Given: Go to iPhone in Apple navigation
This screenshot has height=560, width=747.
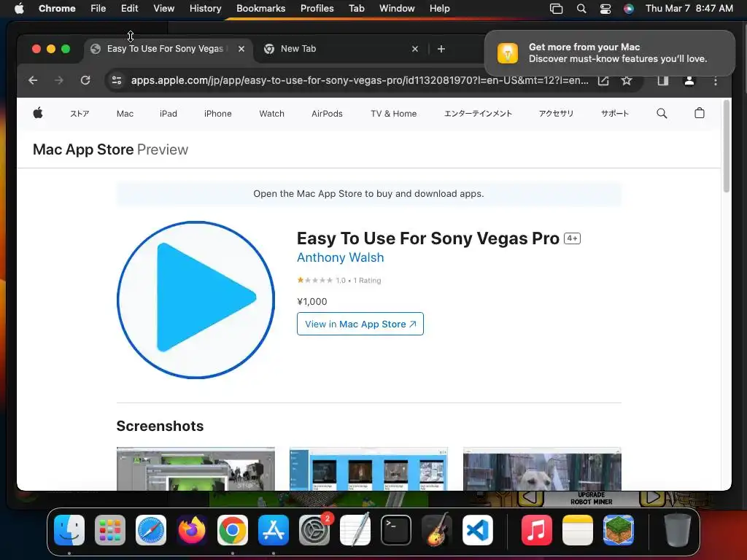Looking at the screenshot, I should [x=217, y=113].
